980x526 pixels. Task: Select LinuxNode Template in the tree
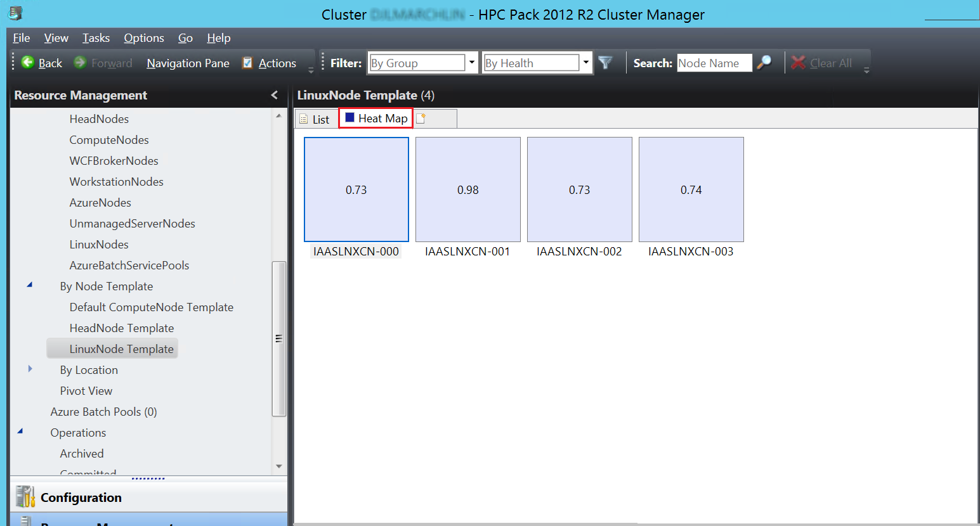pyautogui.click(x=113, y=349)
